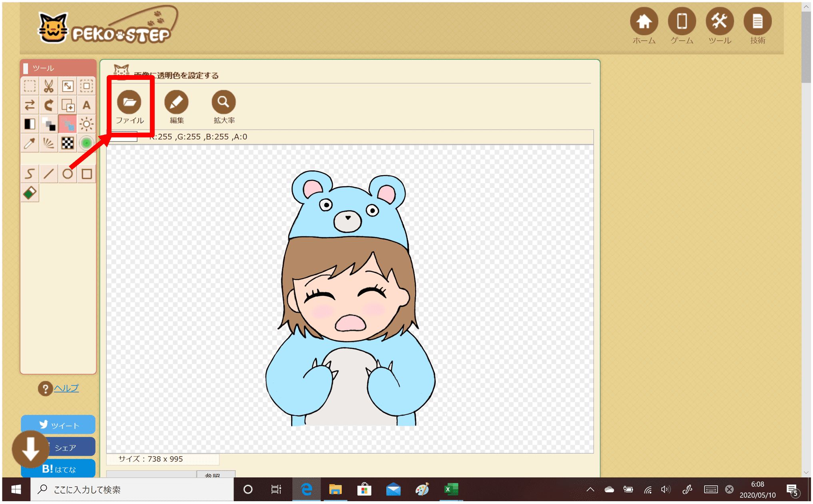The width and height of the screenshot is (813, 504).
Task: Open Mail app from taskbar
Action: tap(393, 489)
